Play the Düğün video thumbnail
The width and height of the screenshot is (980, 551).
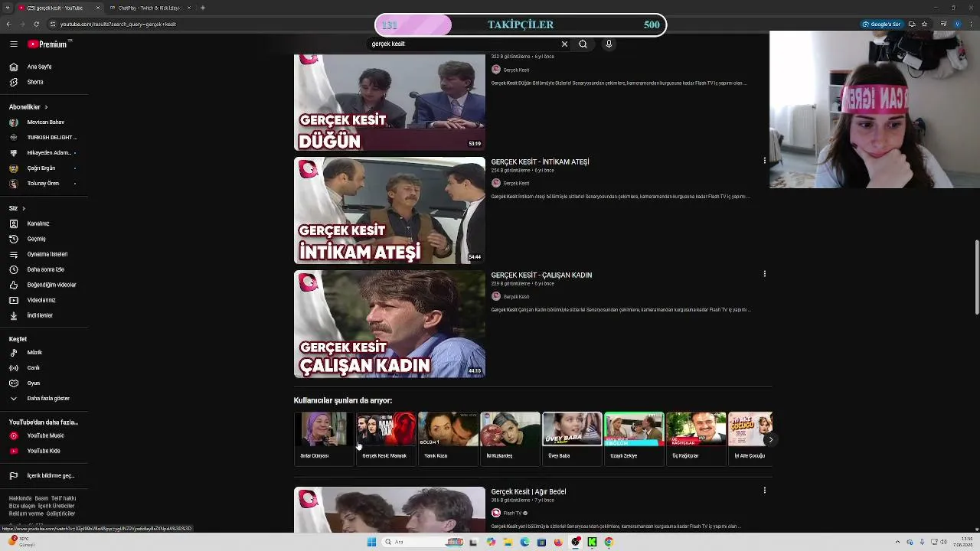pos(390,102)
